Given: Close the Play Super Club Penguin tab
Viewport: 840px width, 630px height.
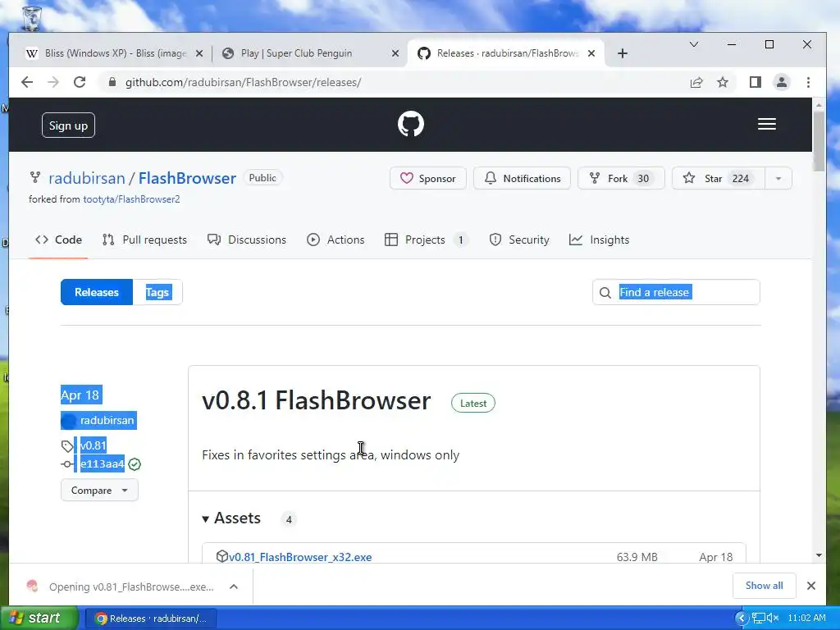Looking at the screenshot, I should point(395,53).
